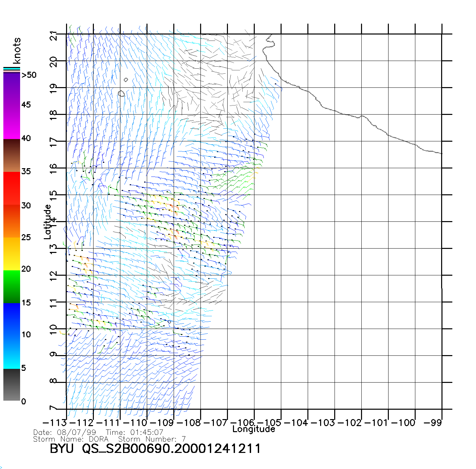Click the green 15–20 knots legend band
The height and width of the screenshot is (469, 476).
(12, 286)
